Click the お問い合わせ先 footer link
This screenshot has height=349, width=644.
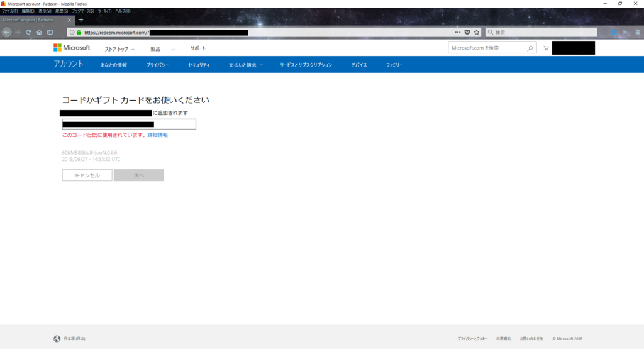[x=531, y=339]
